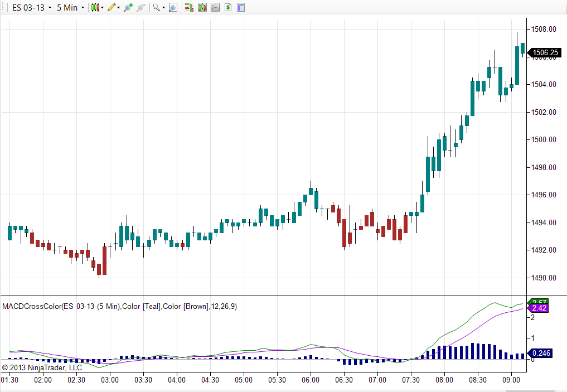Open the indicators line chart icon
The height and width of the screenshot is (392, 567).
pos(215,7)
